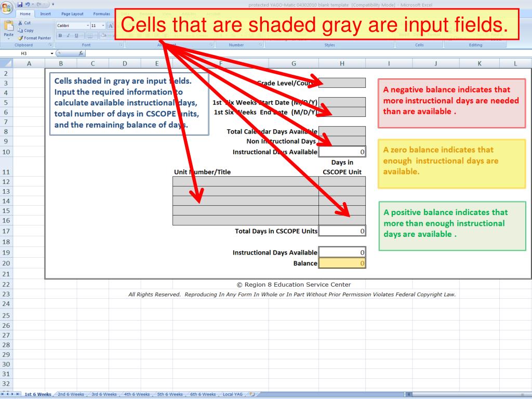Launch the Number format dialog
The image size is (532, 399).
(261, 45)
